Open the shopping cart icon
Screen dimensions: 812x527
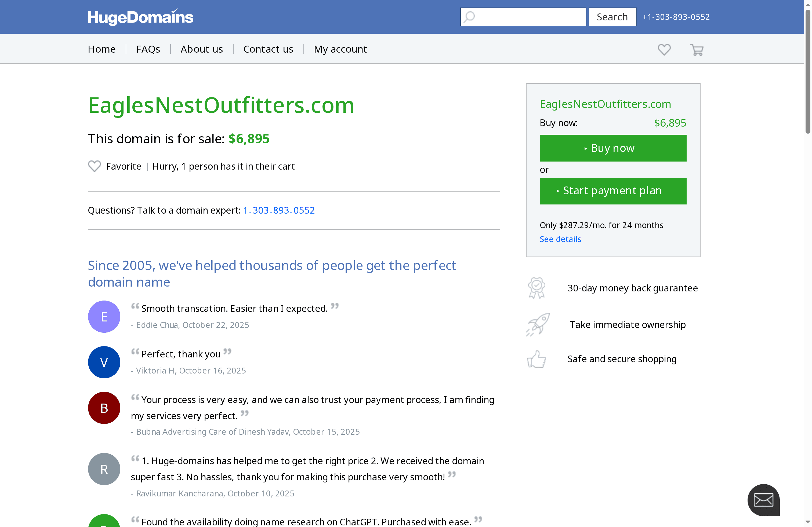[x=696, y=50]
